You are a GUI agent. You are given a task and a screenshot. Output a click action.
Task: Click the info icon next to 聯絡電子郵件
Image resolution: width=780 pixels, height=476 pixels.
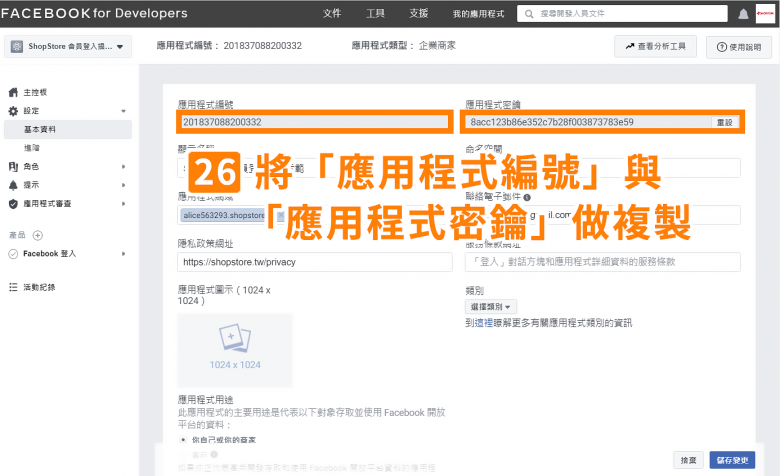pyautogui.click(x=527, y=197)
